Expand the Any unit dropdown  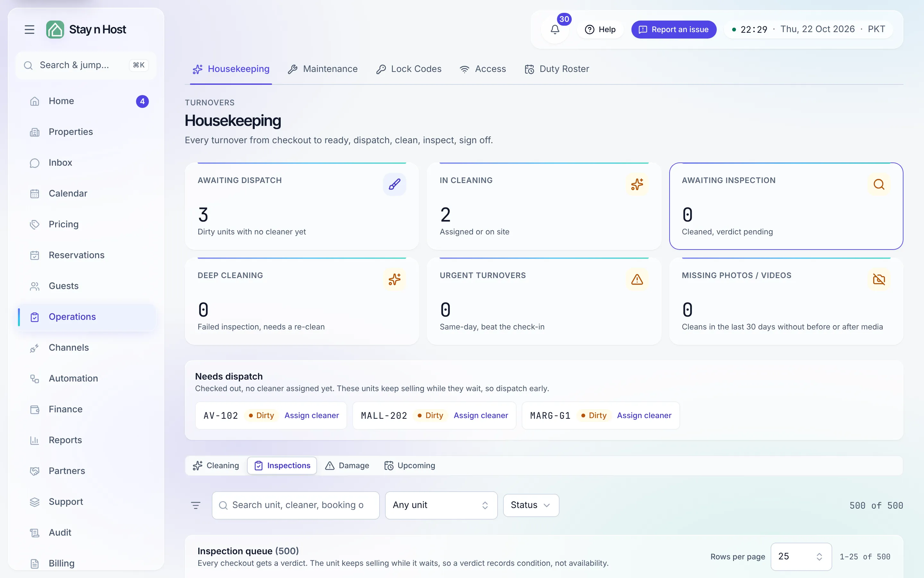(441, 505)
